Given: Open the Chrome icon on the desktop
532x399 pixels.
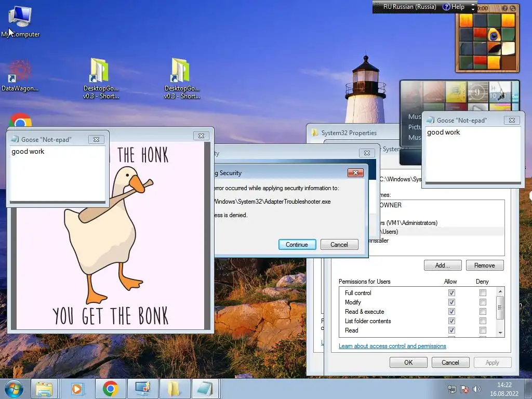Looking at the screenshot, I should [20, 121].
